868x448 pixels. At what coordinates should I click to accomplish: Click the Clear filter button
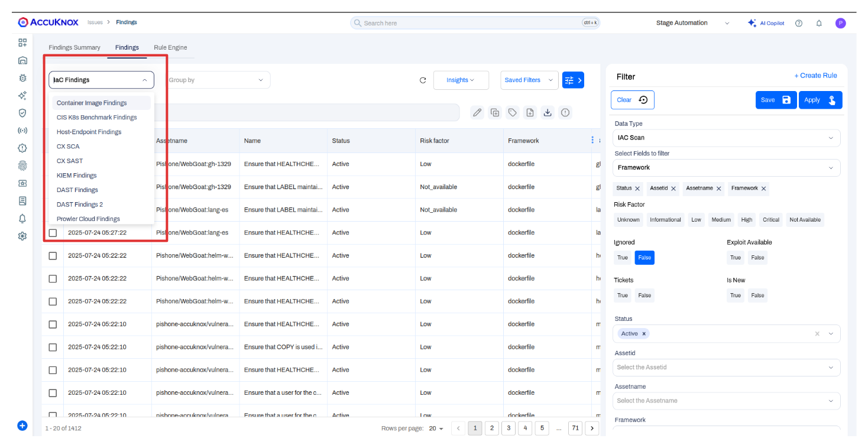click(x=633, y=100)
